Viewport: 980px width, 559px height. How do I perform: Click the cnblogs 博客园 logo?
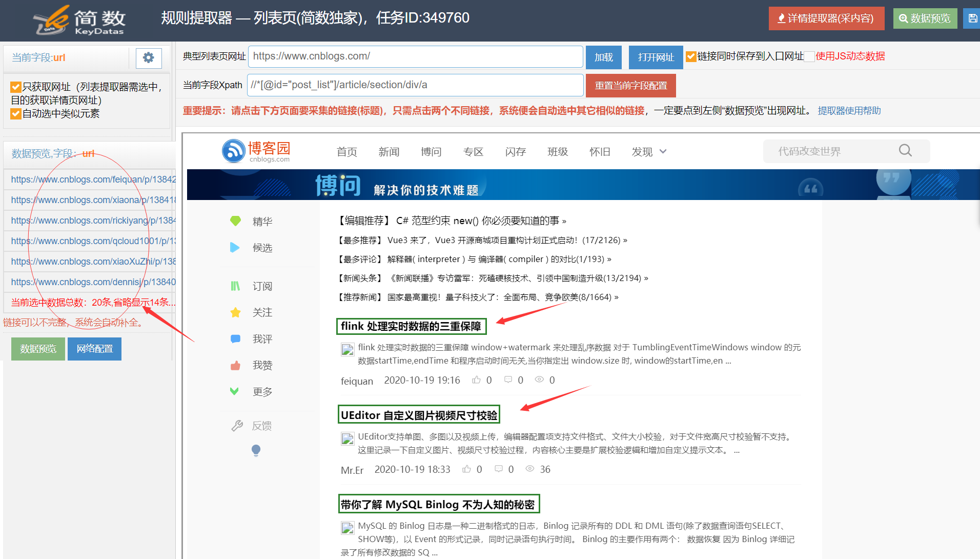pyautogui.click(x=256, y=151)
